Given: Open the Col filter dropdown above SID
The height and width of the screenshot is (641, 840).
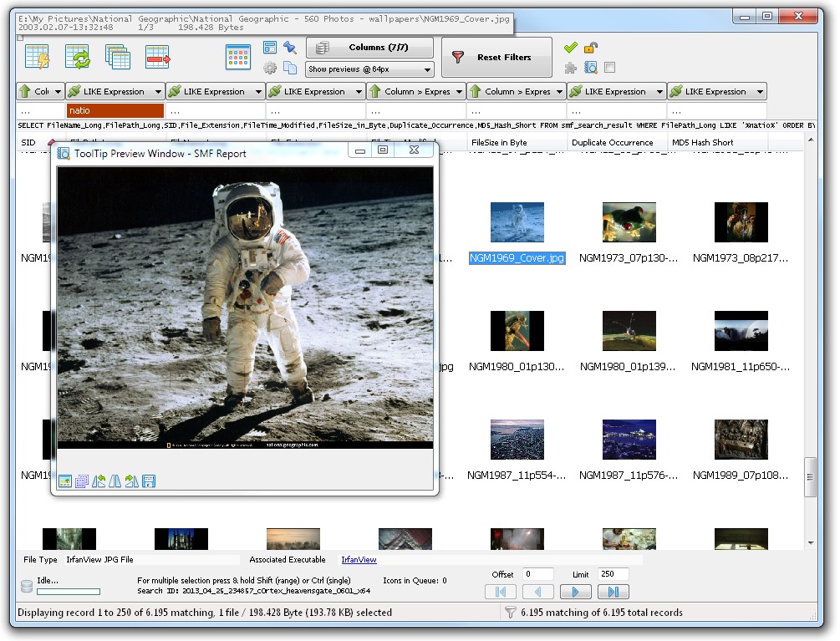Looking at the screenshot, I should point(40,92).
